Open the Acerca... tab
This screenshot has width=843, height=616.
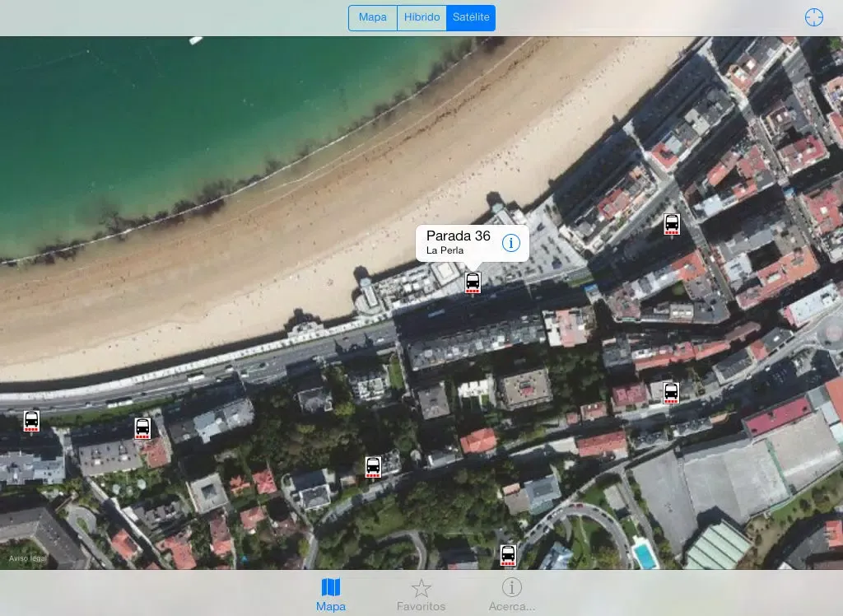coord(511,595)
